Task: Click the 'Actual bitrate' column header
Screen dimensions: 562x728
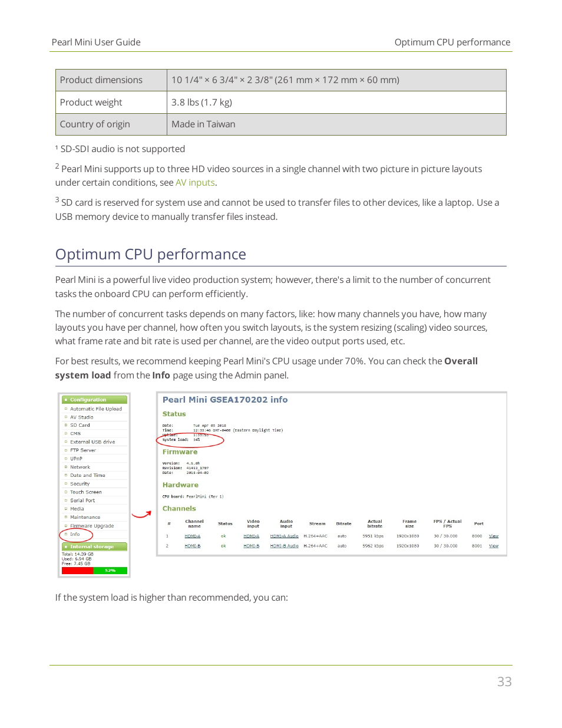Action: 375,523
